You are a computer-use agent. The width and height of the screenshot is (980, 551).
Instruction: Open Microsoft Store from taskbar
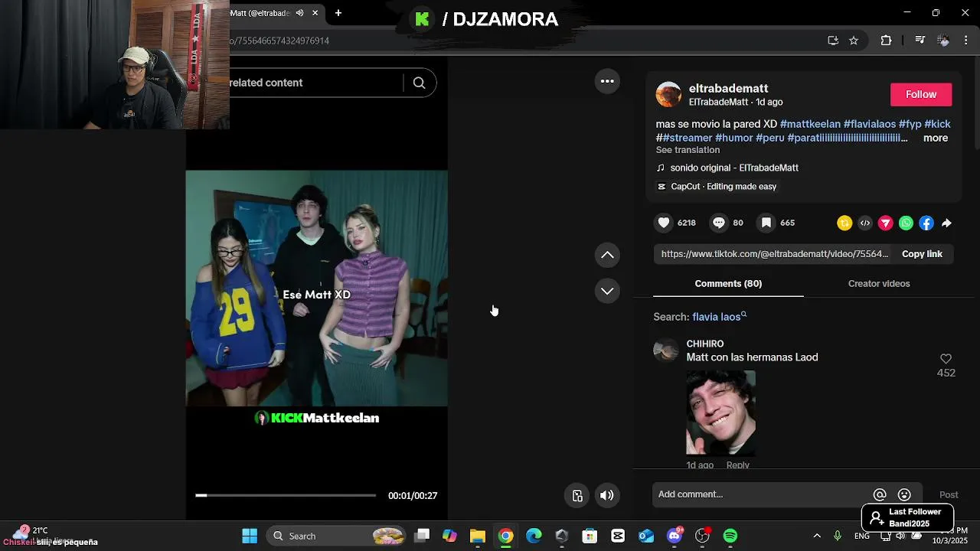(590, 536)
